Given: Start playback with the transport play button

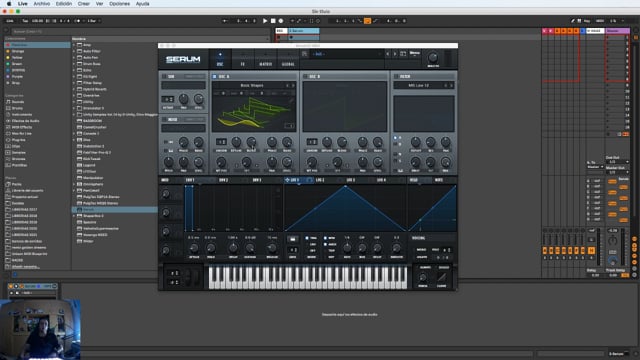Looking at the screenshot, I should [x=265, y=21].
